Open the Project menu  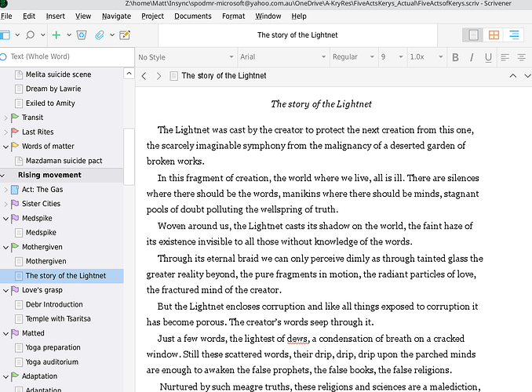[153, 16]
